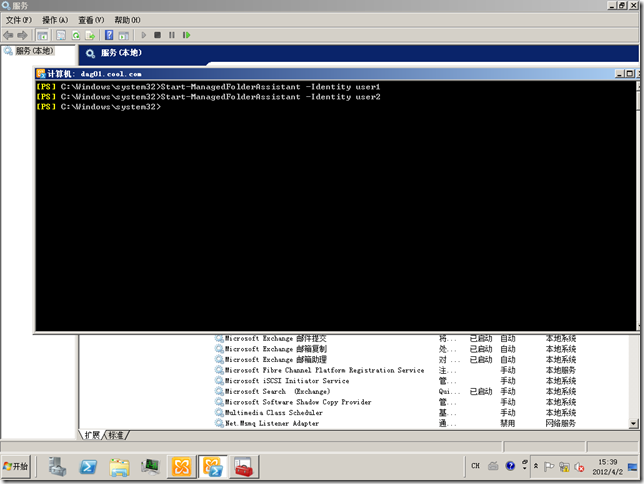Click the Export List toolbar icon
Image resolution: width=644 pixels, height=484 pixels.
click(90, 35)
